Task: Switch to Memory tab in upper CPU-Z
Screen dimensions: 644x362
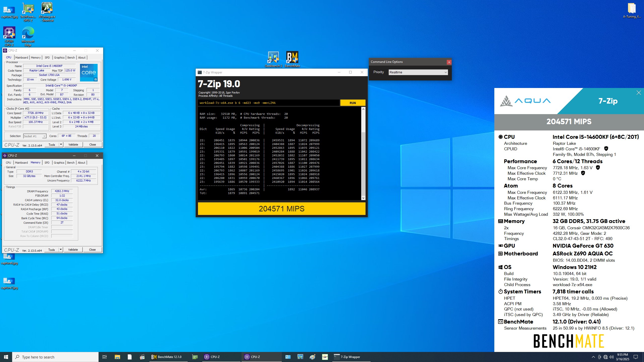Action: [36, 58]
